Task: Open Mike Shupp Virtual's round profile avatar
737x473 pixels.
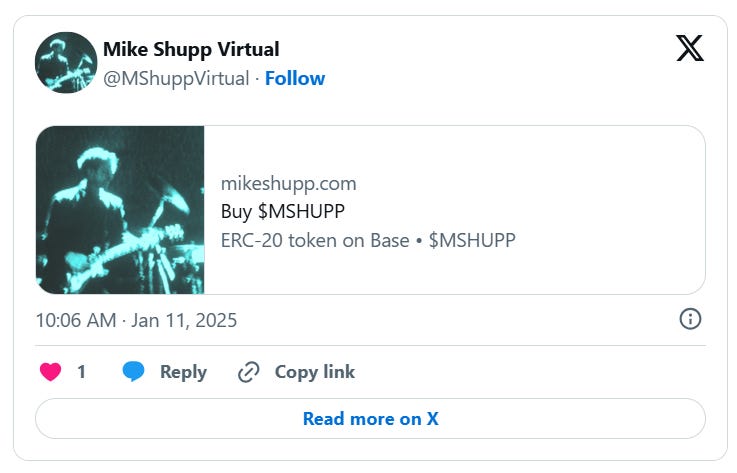Action: (66, 63)
